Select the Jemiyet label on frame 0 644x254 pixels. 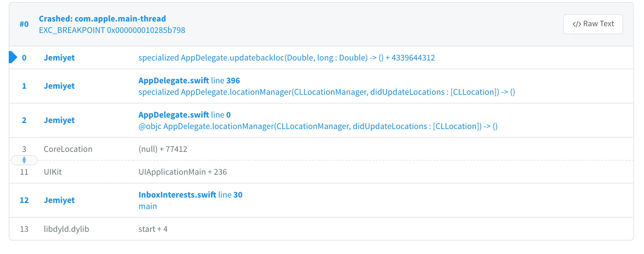tap(59, 58)
